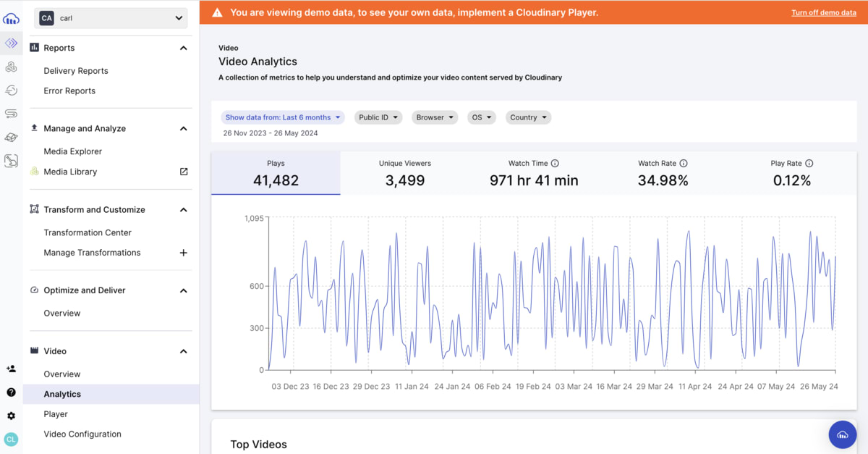This screenshot has height=454, width=868.
Task: Select the Play Rate metric tab
Action: [x=792, y=173]
